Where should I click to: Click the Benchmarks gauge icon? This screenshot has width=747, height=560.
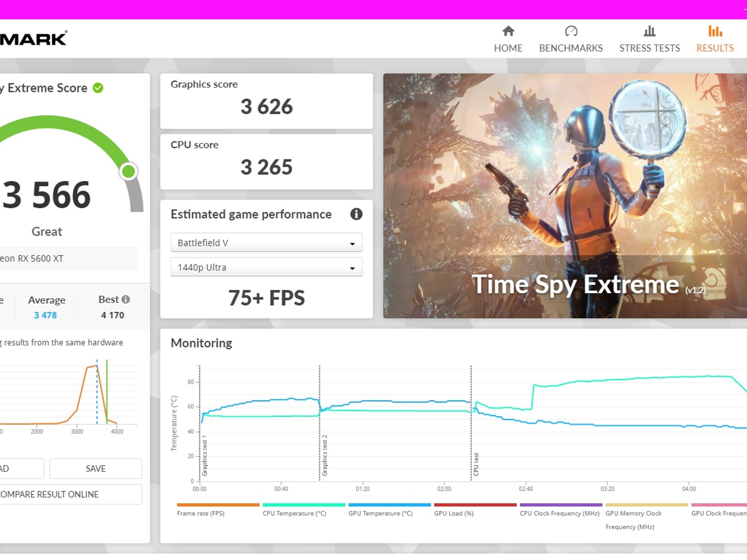(571, 31)
